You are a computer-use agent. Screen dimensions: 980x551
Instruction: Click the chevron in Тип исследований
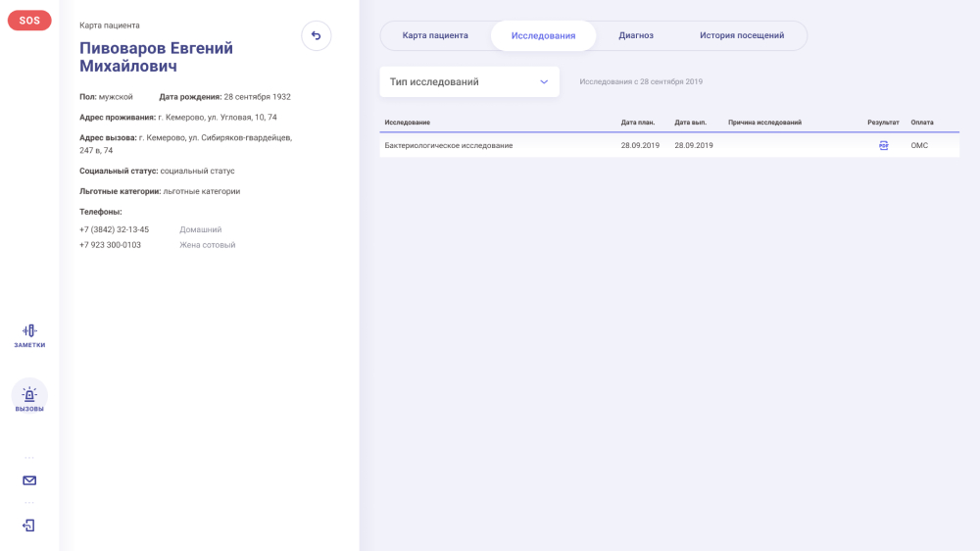544,82
